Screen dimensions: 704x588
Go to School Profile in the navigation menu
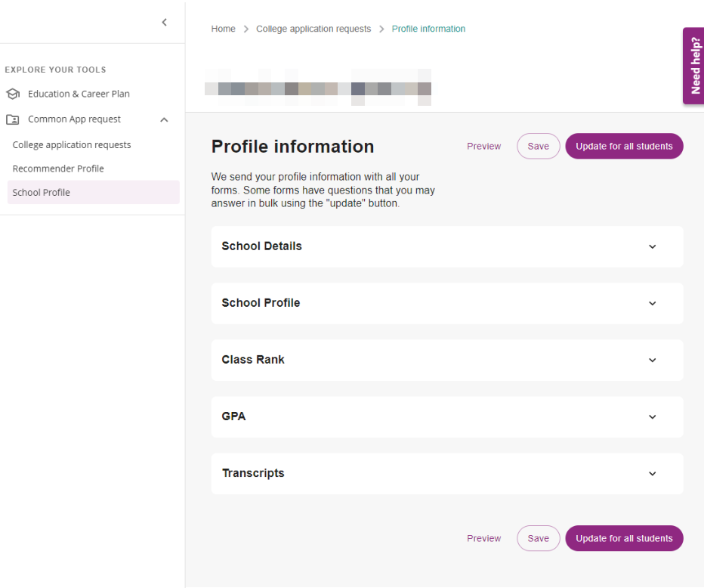[x=41, y=192]
